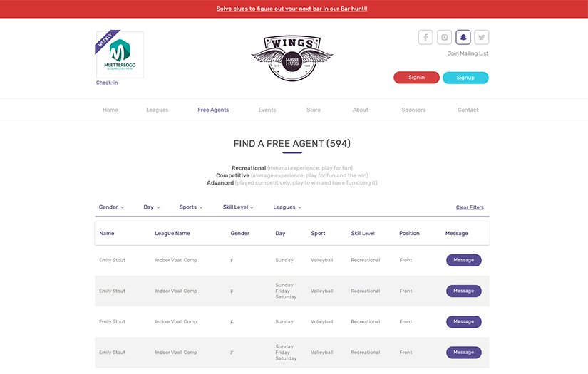Image resolution: width=588 pixels, height=374 pixels.
Task: Click the red Signin button
Action: (416, 78)
